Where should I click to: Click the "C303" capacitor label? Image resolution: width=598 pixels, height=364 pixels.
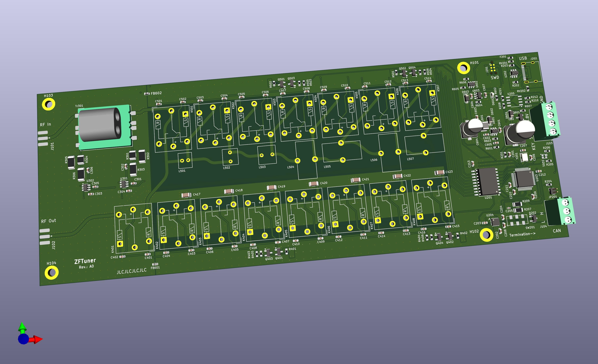coord(98,194)
